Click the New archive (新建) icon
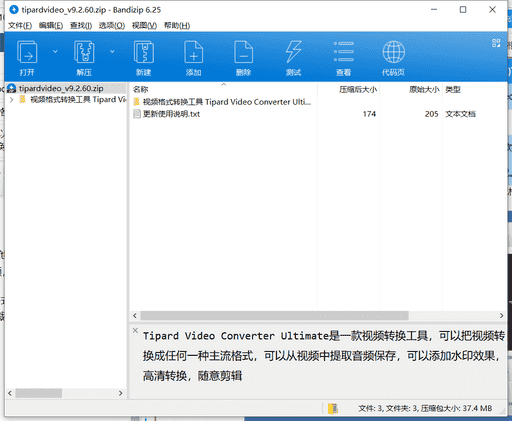512x421 pixels. tap(144, 52)
